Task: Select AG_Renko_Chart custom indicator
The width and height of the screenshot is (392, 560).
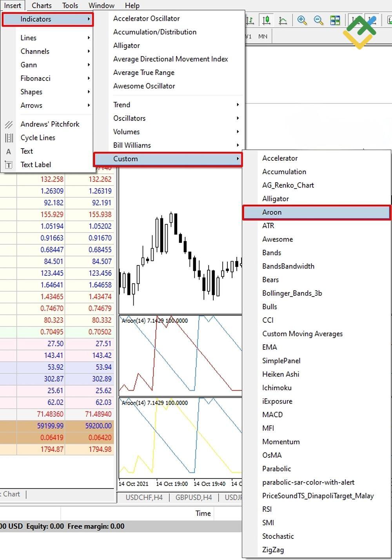Action: 317,185
